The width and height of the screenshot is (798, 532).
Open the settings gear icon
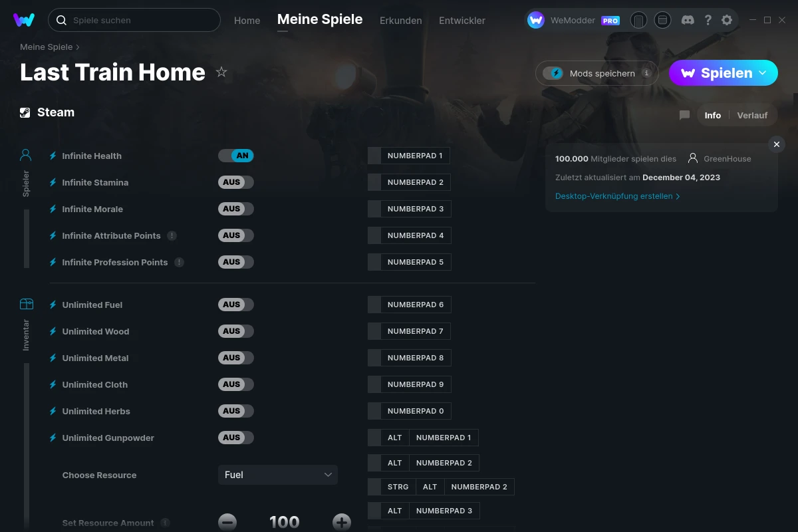[x=727, y=20]
